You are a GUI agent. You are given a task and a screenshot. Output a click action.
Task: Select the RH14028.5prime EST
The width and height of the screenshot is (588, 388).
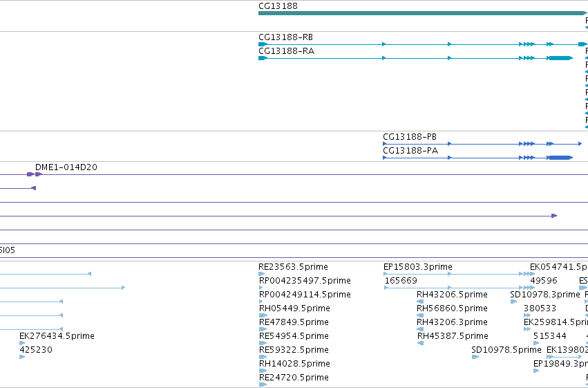tap(294, 364)
